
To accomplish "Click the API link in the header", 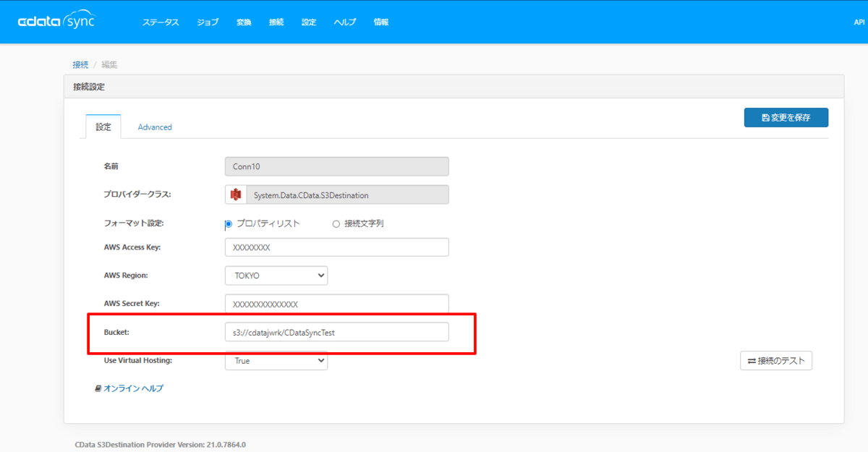I will (x=859, y=22).
